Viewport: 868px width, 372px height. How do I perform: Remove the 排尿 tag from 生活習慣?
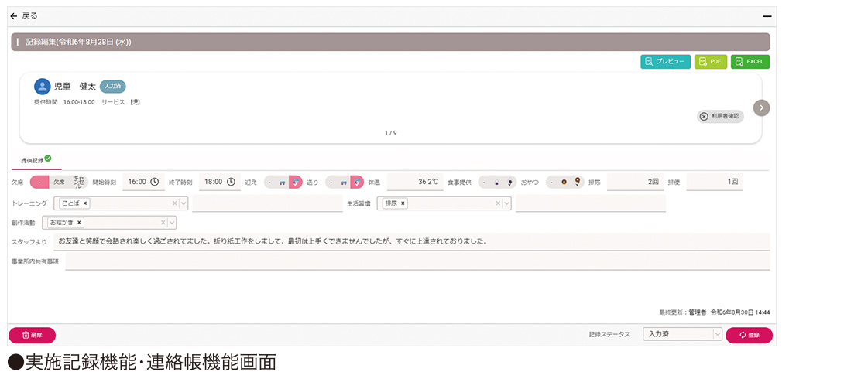click(403, 203)
